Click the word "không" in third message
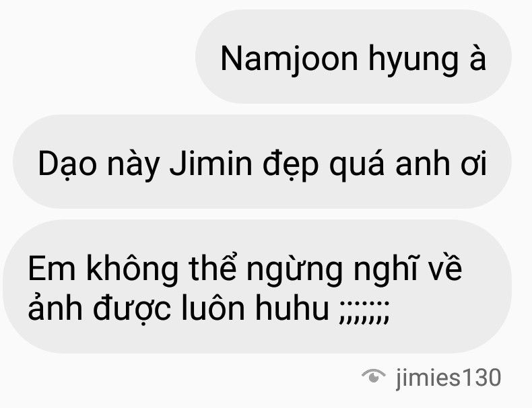532x408 pixels. 132,269
